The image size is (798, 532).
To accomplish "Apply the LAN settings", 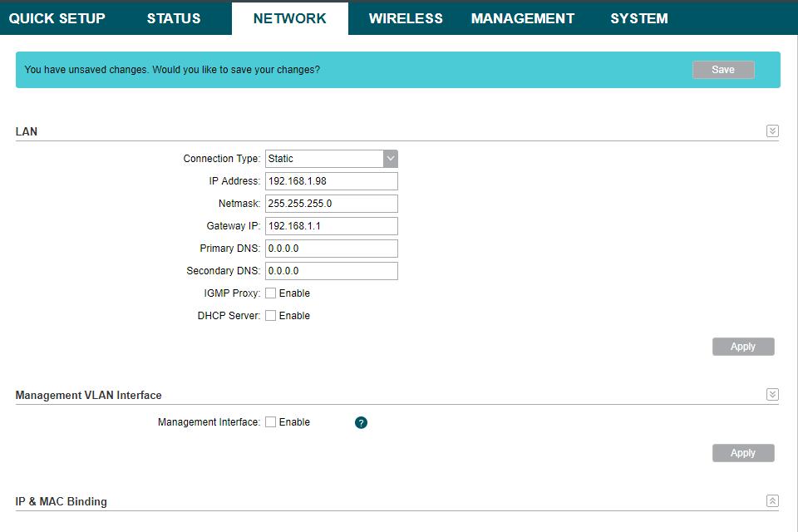I will (743, 347).
